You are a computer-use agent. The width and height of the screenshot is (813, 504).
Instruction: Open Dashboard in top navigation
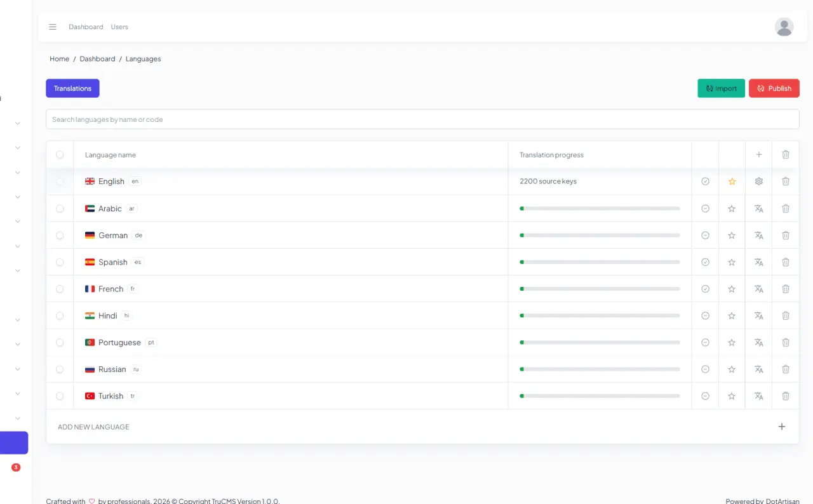pyautogui.click(x=86, y=27)
